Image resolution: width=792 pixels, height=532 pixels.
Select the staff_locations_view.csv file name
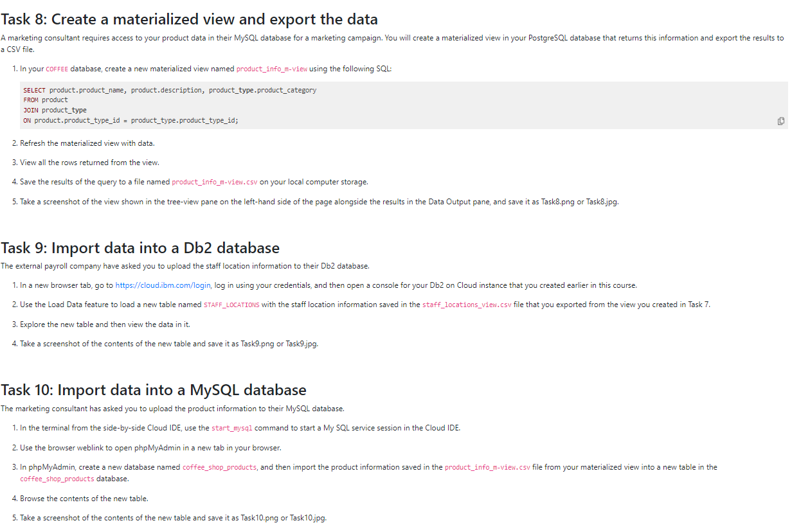click(467, 305)
